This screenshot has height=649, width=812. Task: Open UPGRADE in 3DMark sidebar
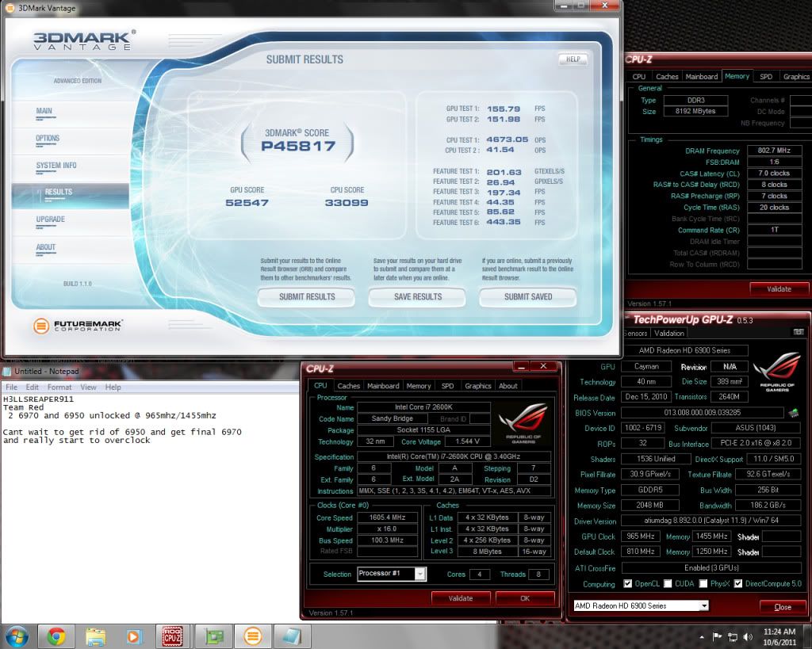click(x=50, y=219)
